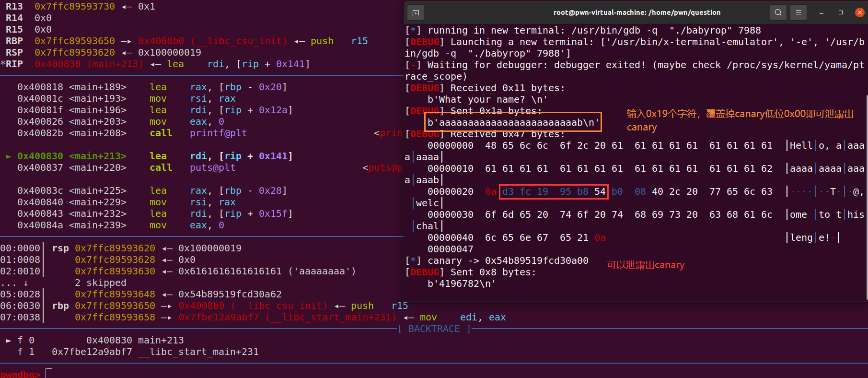Click the b'What your name? \n' output
This screenshot has width=868, height=378.
pos(487,100)
